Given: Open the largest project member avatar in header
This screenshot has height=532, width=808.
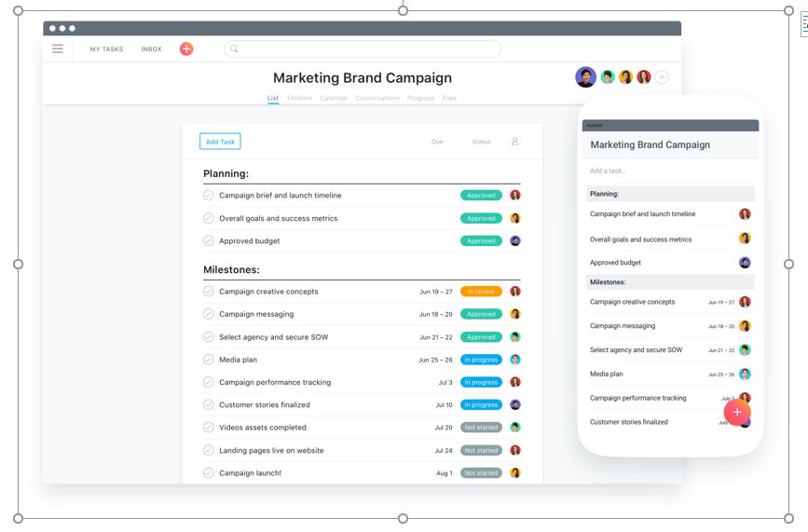Looking at the screenshot, I should [x=585, y=77].
